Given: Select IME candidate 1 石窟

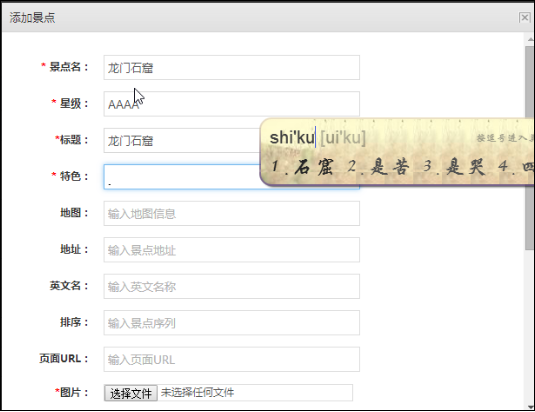Looking at the screenshot, I should click(x=302, y=167).
